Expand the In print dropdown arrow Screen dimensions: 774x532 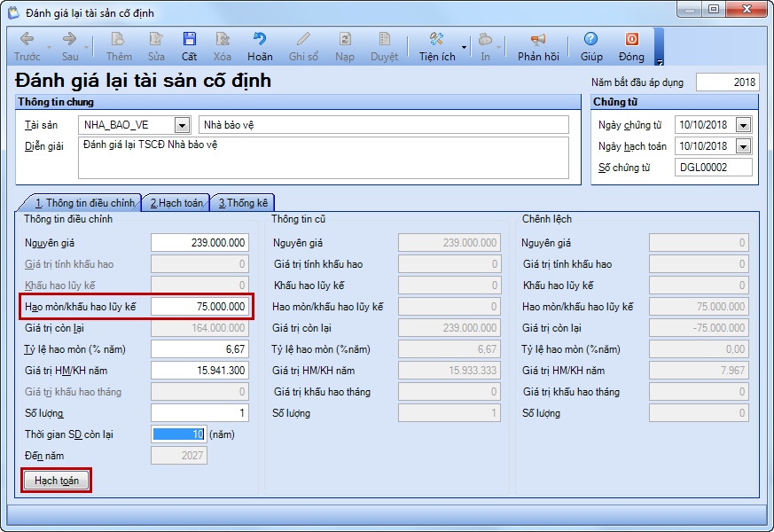point(498,47)
